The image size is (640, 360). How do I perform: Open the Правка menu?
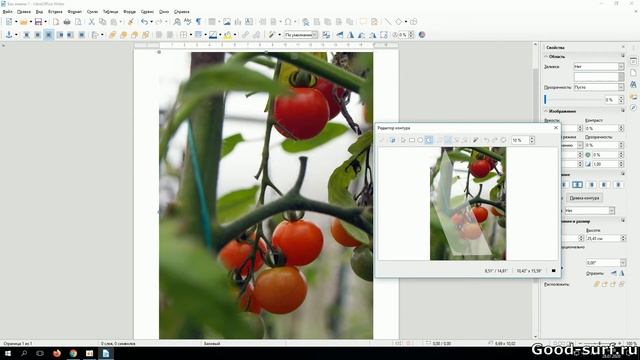point(24,12)
